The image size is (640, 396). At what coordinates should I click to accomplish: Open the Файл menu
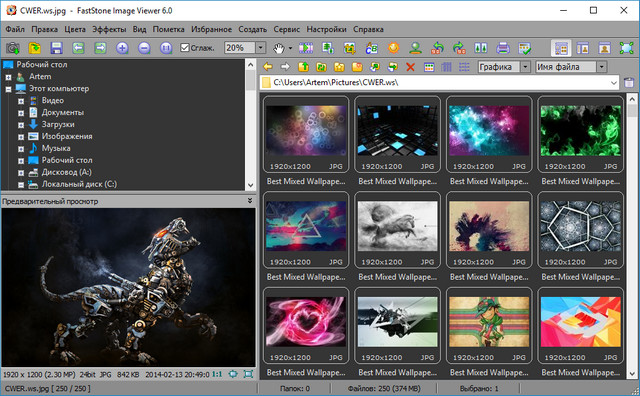click(x=15, y=29)
